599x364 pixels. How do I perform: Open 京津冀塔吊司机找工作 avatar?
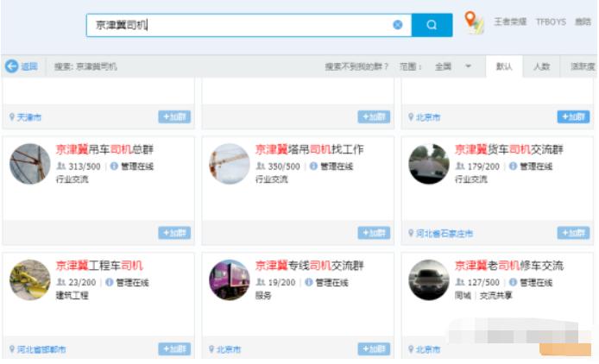point(230,164)
